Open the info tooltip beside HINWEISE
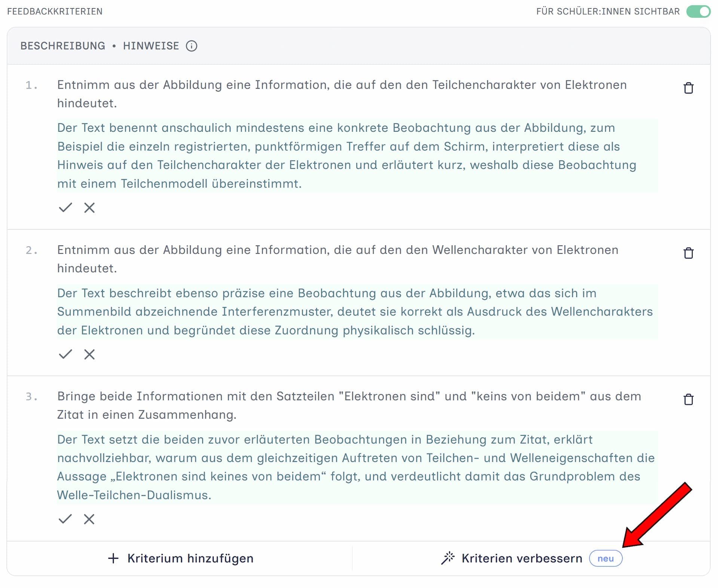718x588 pixels. pos(192,46)
